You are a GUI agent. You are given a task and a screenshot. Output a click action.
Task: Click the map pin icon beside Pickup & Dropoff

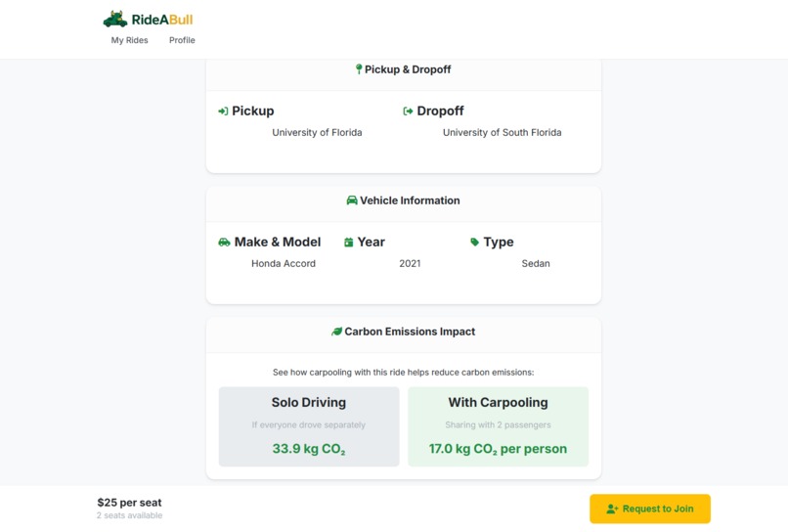(359, 69)
